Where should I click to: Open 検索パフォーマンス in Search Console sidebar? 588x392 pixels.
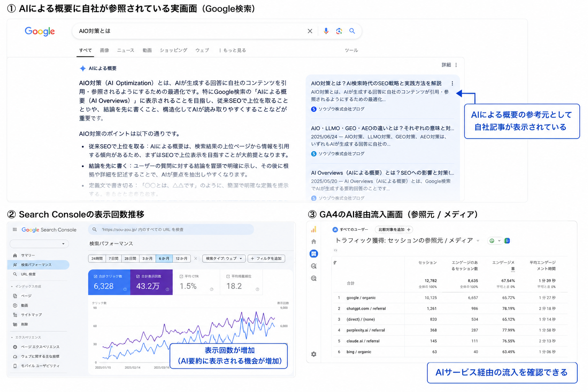point(38,265)
